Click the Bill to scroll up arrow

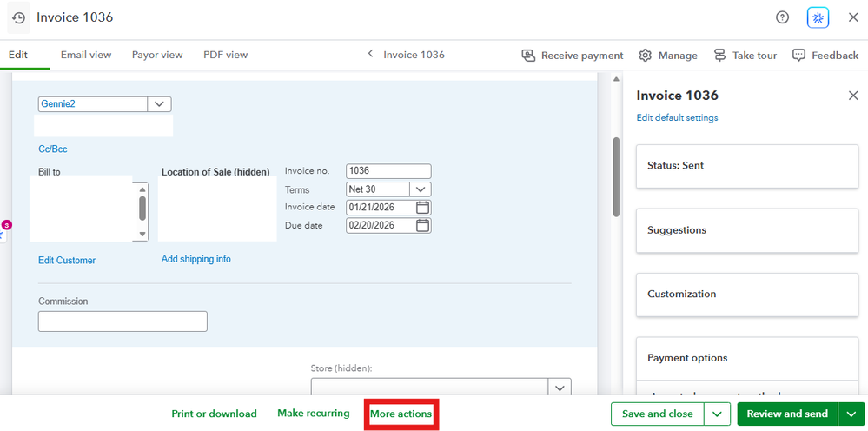click(x=142, y=189)
